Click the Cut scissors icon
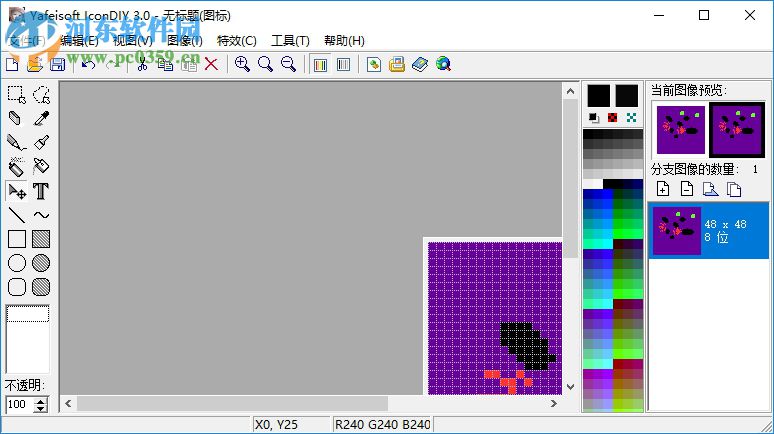Screen dimensions: 774x434 pos(142,64)
